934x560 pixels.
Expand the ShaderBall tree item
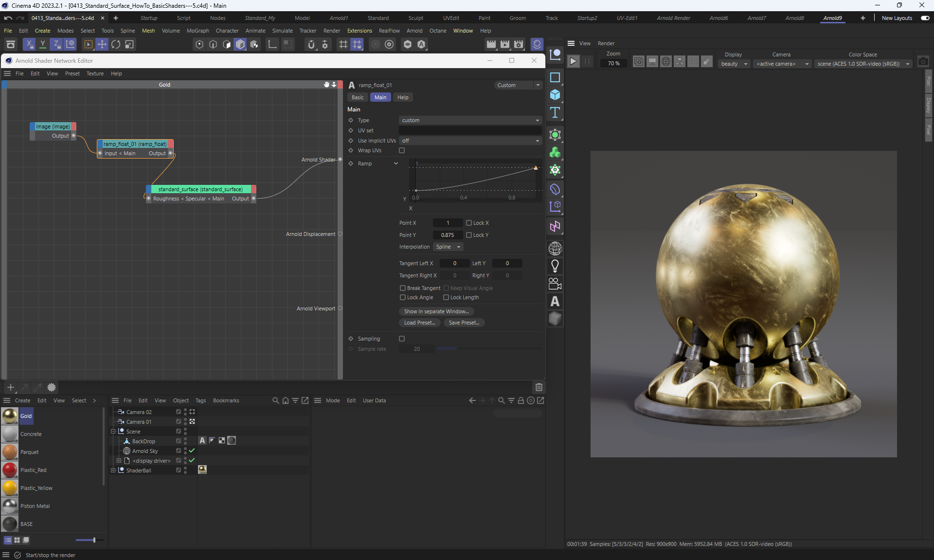pyautogui.click(x=113, y=470)
